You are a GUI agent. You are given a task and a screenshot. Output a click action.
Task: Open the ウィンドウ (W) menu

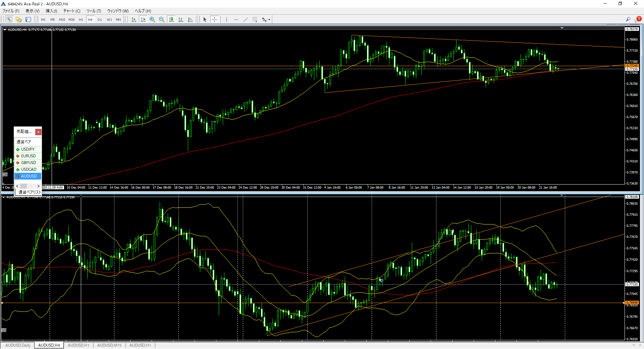click(118, 11)
